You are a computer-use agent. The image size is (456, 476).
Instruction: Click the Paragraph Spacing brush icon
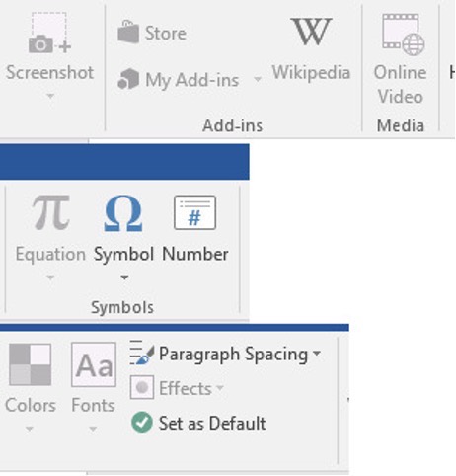pyautogui.click(x=142, y=353)
